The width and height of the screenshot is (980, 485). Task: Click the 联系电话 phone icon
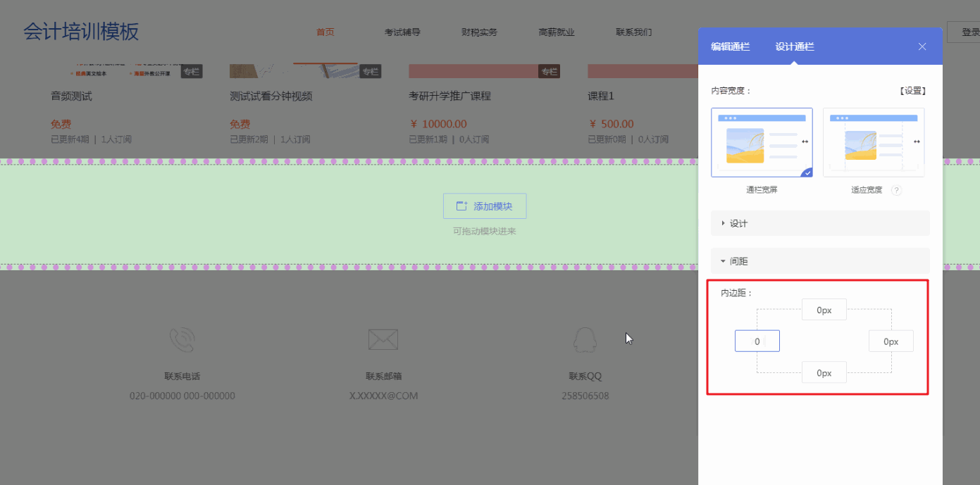(182, 340)
